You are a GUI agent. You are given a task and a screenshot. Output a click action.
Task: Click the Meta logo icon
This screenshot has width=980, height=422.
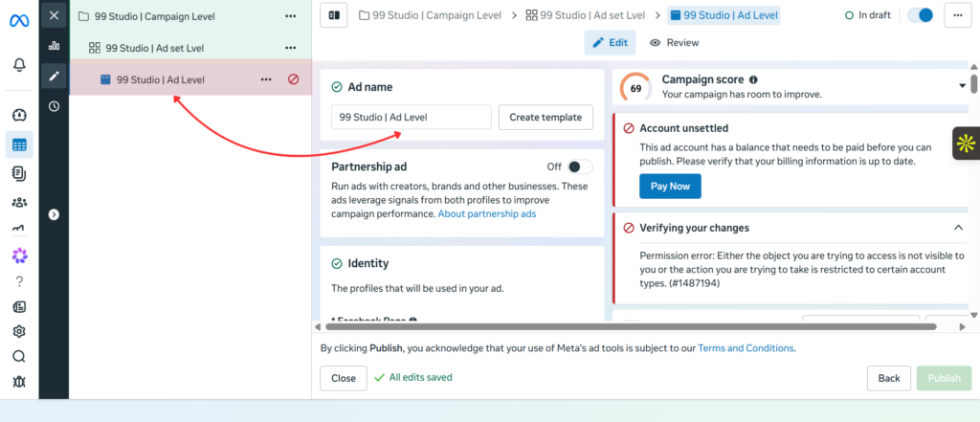click(19, 21)
